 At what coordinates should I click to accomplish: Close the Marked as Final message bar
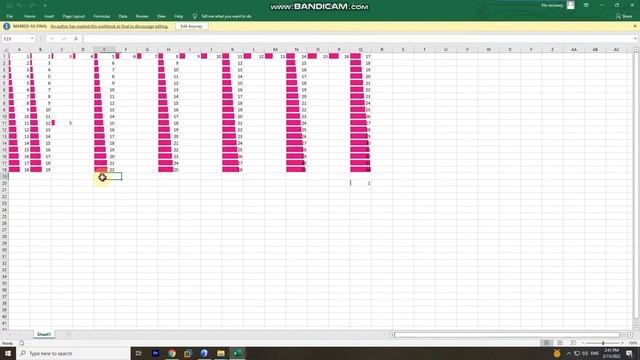[x=635, y=26]
